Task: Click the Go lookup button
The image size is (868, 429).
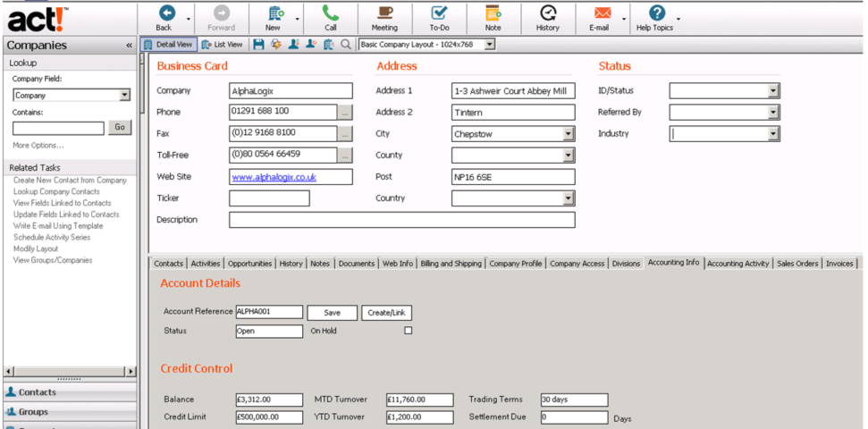Action: [x=120, y=127]
